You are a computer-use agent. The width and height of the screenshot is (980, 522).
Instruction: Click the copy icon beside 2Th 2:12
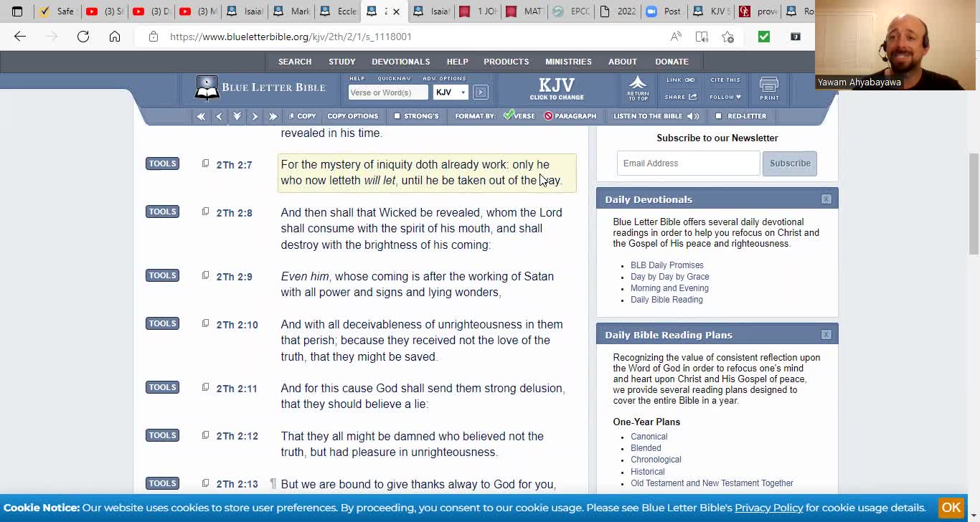205,435
